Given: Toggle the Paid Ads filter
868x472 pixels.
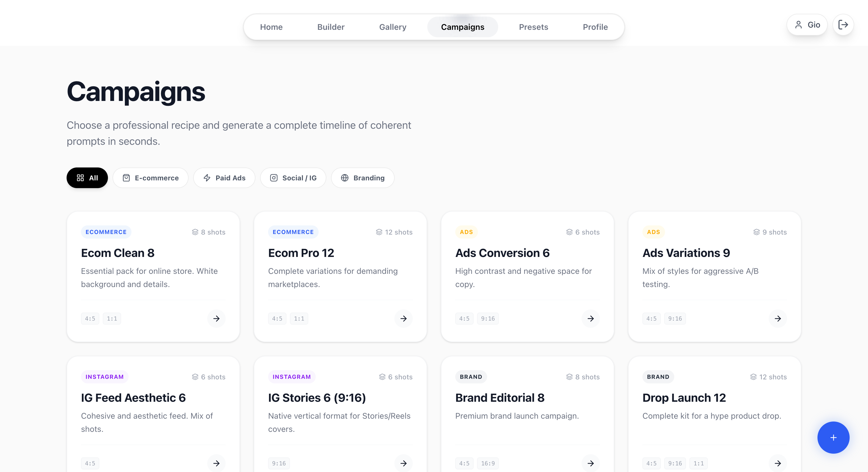Looking at the screenshot, I should point(224,178).
